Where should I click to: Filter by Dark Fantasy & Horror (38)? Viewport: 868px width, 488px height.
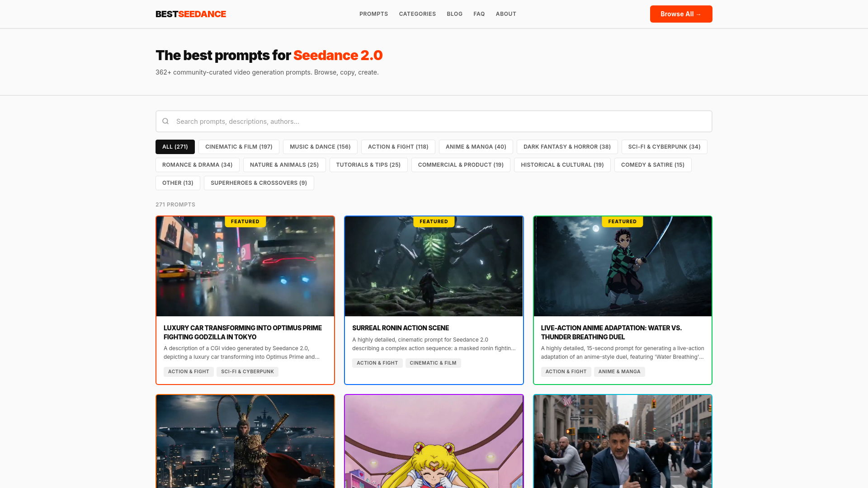[x=567, y=147]
